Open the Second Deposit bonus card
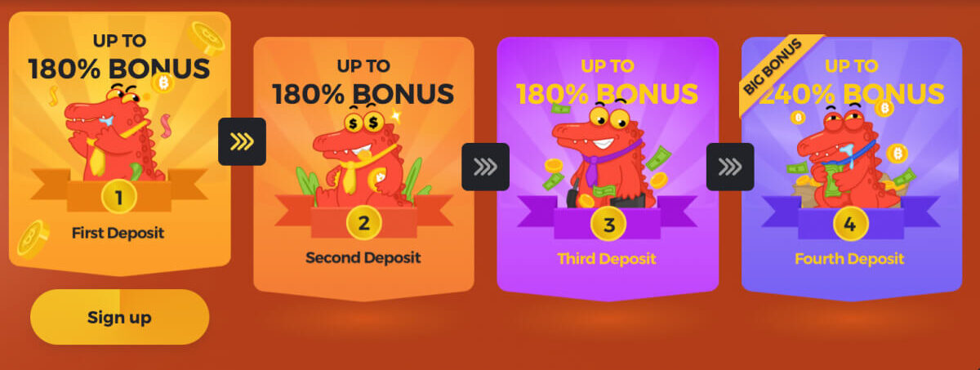 [x=363, y=167]
